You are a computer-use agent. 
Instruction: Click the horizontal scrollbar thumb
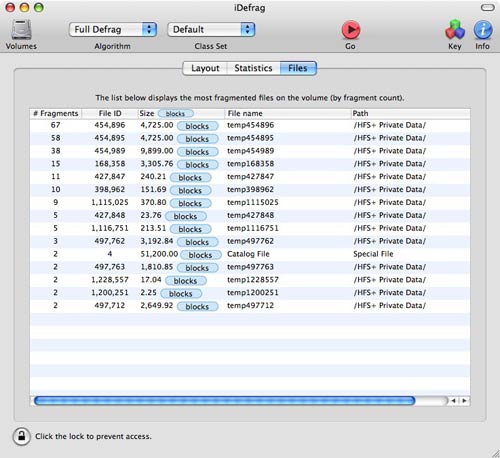pos(225,400)
